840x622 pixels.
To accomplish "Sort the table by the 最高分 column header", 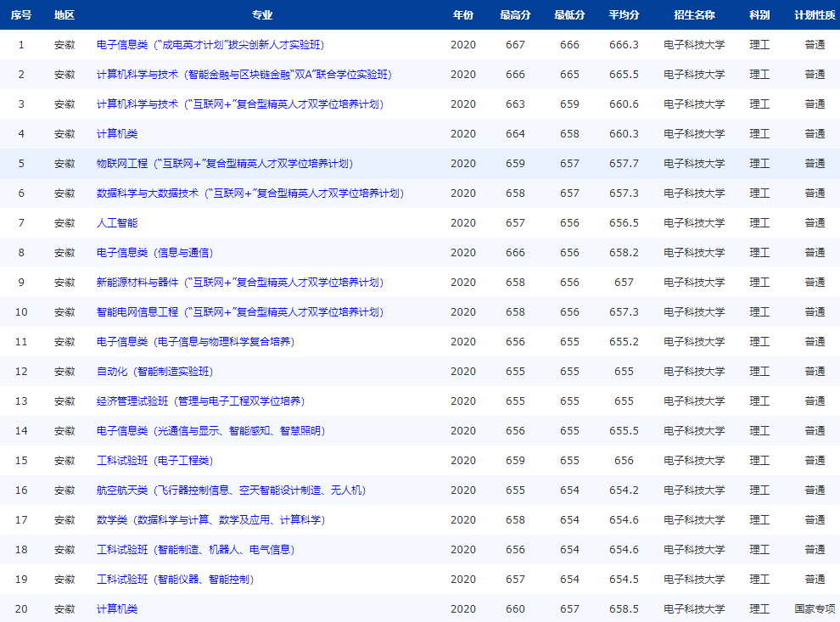I will tap(517, 14).
